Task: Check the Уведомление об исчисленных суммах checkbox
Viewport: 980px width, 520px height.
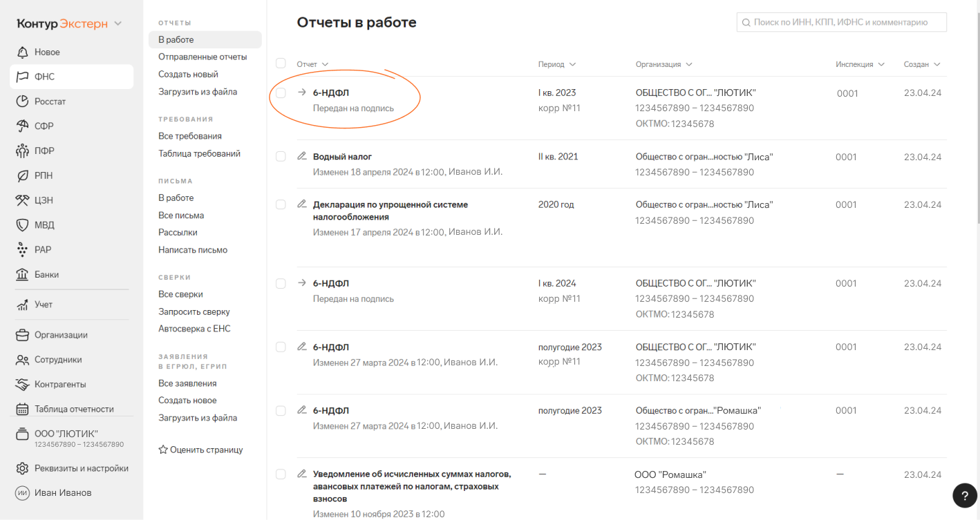Action: [x=281, y=474]
